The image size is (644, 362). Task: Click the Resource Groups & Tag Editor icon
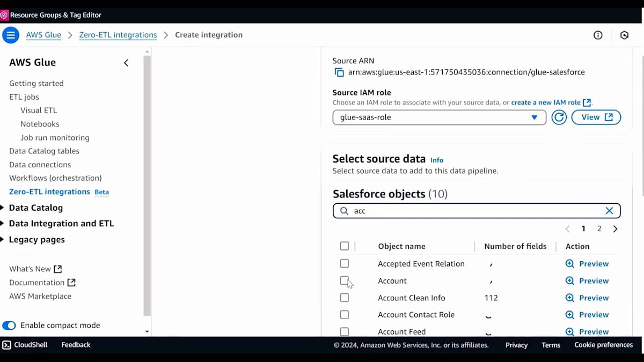4,15
